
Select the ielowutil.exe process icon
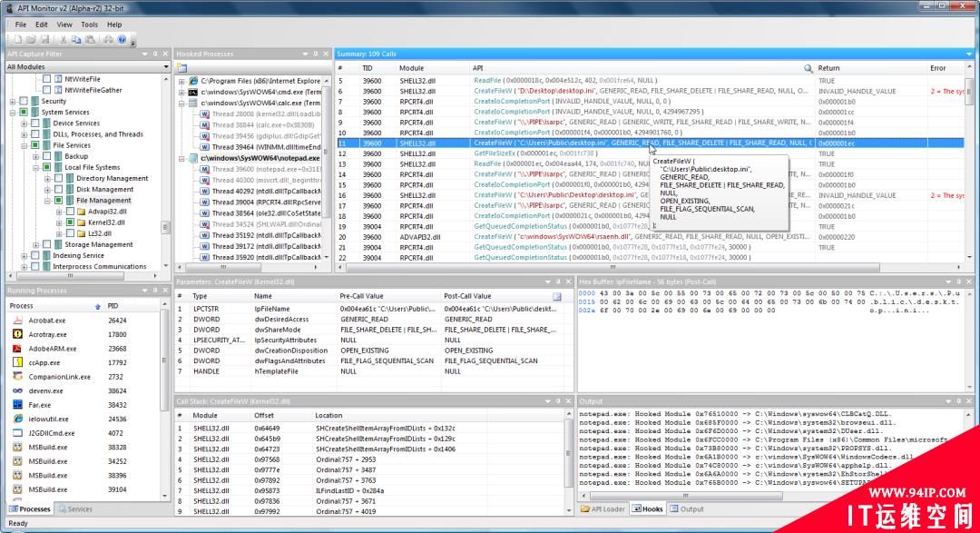17,419
